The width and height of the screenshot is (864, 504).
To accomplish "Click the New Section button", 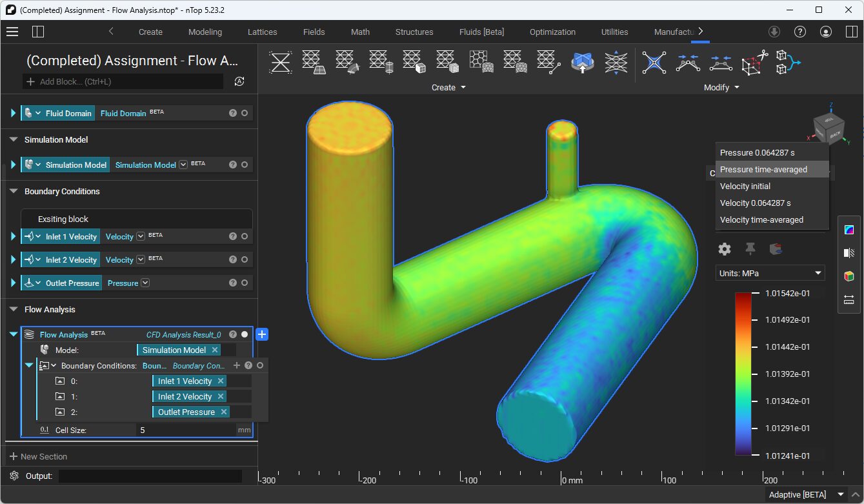I will pyautogui.click(x=39, y=456).
